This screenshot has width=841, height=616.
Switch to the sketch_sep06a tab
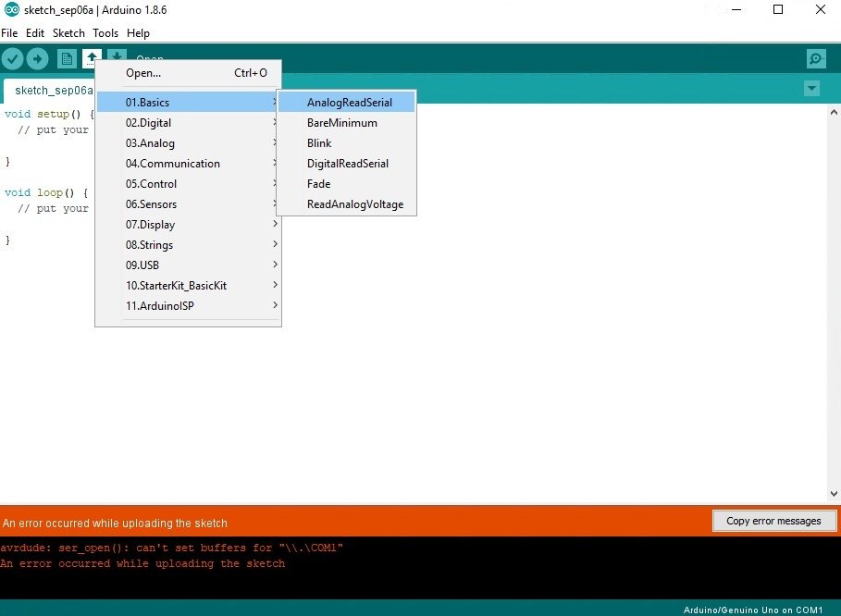click(x=52, y=90)
